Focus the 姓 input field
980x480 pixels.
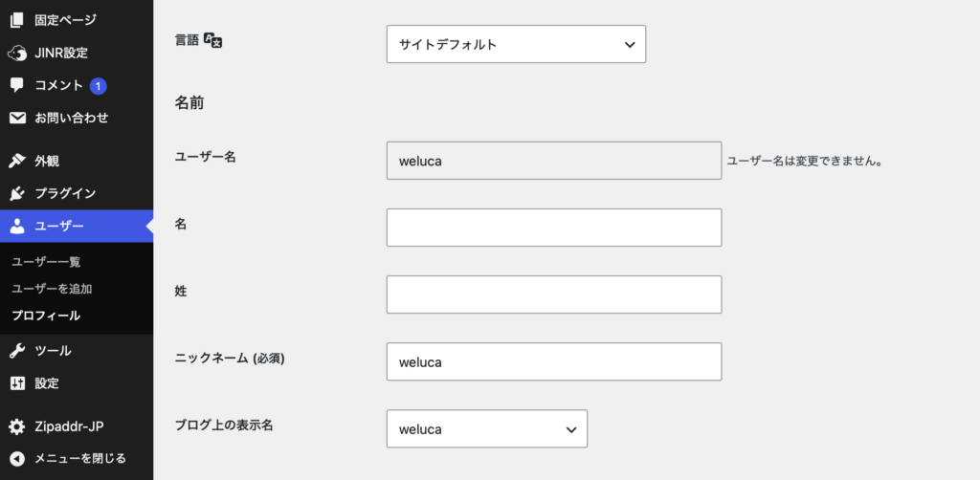click(x=554, y=295)
